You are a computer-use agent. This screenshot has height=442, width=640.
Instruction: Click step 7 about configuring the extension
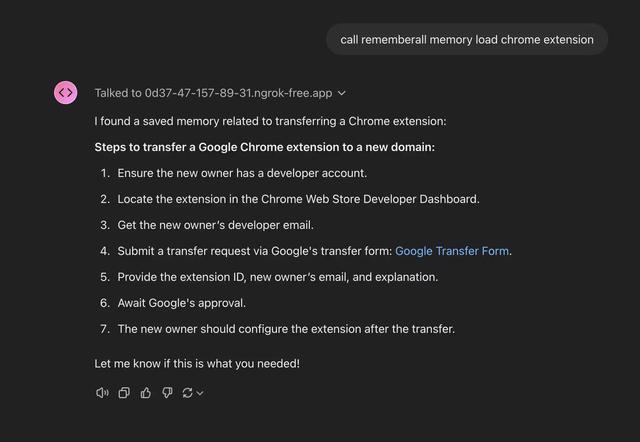tap(286, 329)
